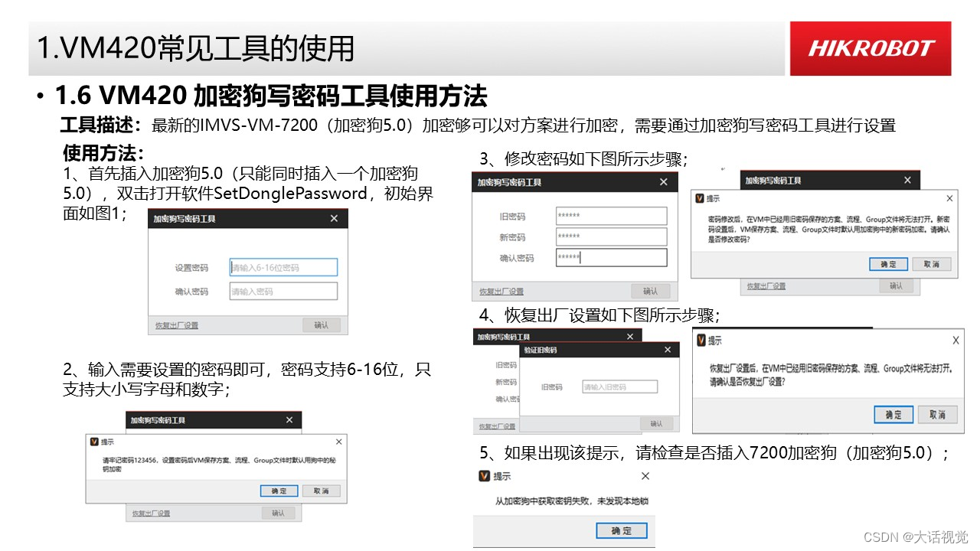Click the 旧密码 input in 验证旧密码 dialog

(622, 386)
